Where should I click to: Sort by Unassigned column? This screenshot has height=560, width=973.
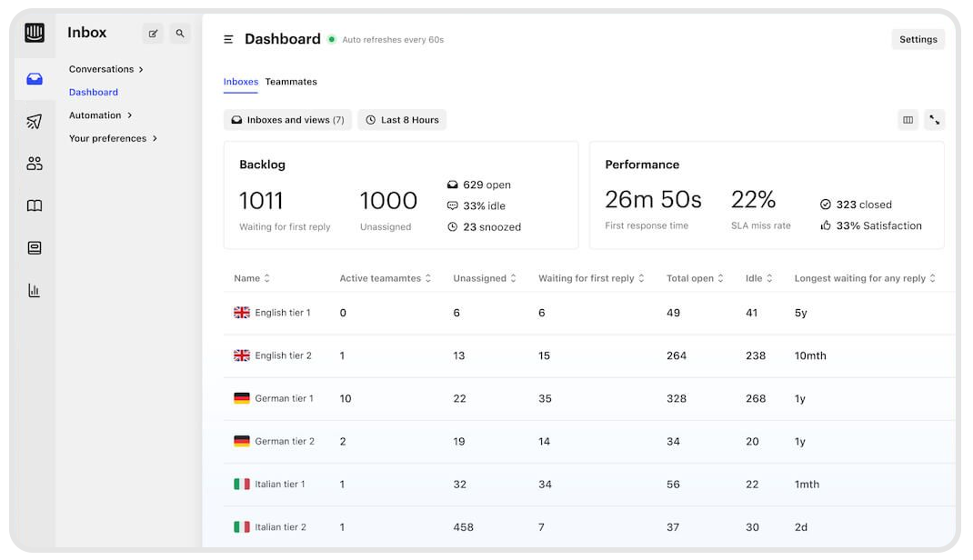tap(485, 278)
